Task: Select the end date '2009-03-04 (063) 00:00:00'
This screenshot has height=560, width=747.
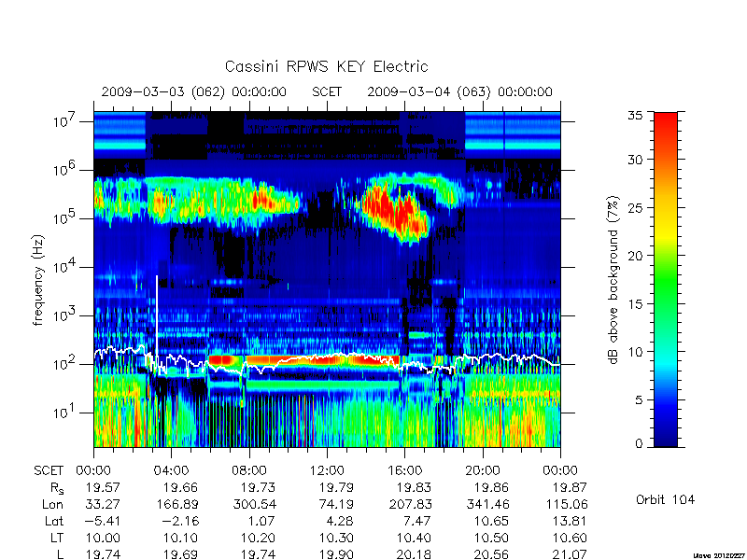Action: pyautogui.click(x=459, y=91)
